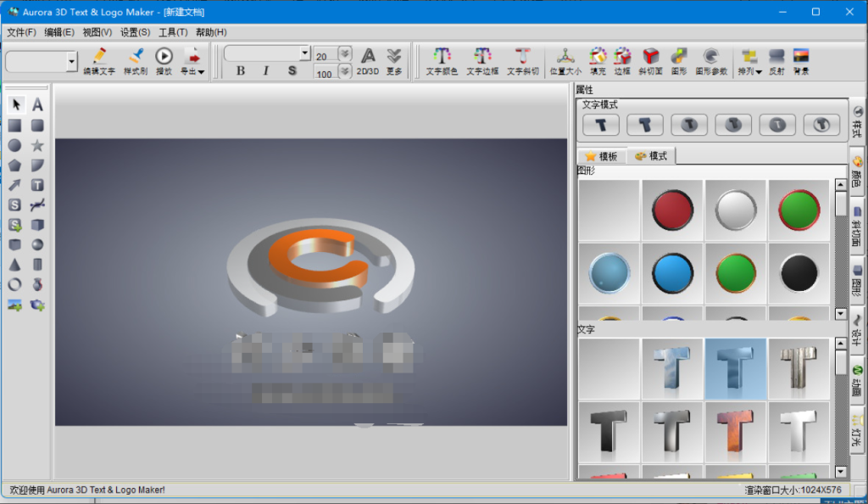Open the 导出 export dropdown
The image size is (868, 504).
192,61
